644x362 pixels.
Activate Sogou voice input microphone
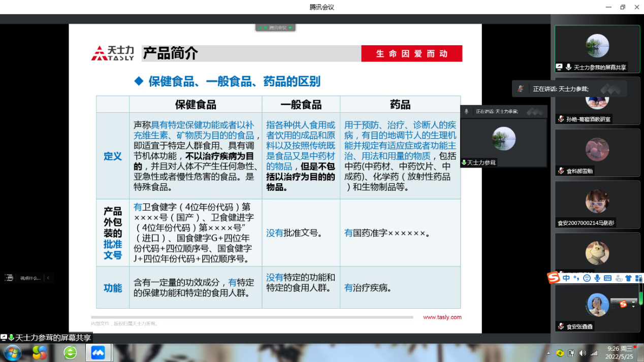pyautogui.click(x=597, y=278)
